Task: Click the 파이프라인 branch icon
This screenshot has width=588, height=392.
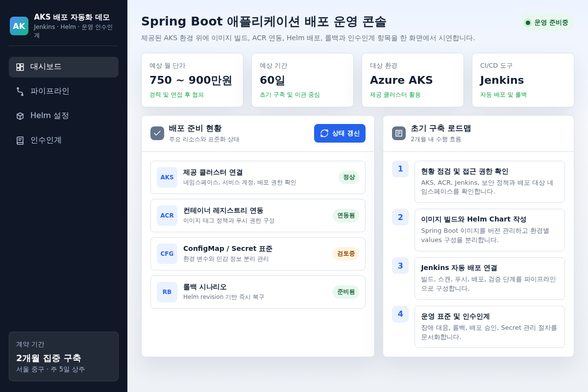Action: coord(20,92)
